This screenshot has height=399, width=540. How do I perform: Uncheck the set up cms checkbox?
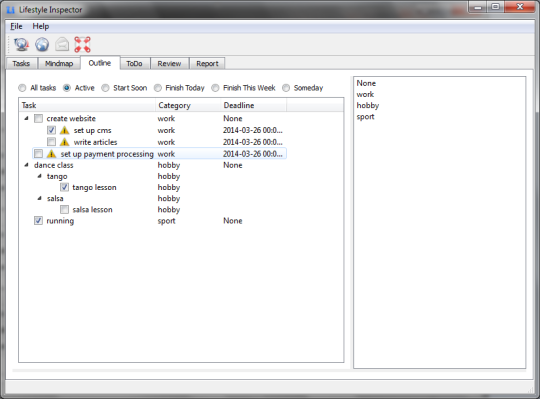(51, 130)
